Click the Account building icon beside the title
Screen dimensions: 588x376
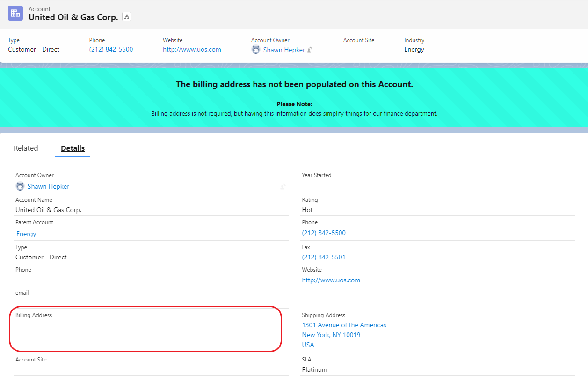click(x=15, y=13)
